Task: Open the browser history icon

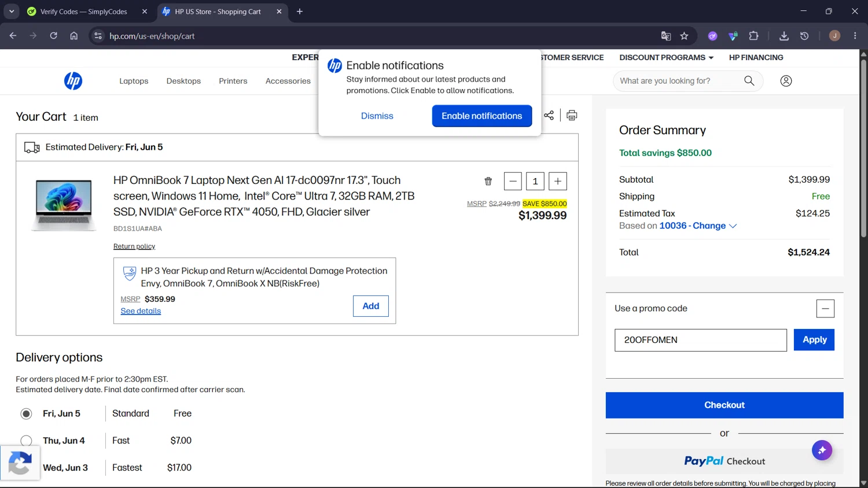Action: tap(804, 36)
